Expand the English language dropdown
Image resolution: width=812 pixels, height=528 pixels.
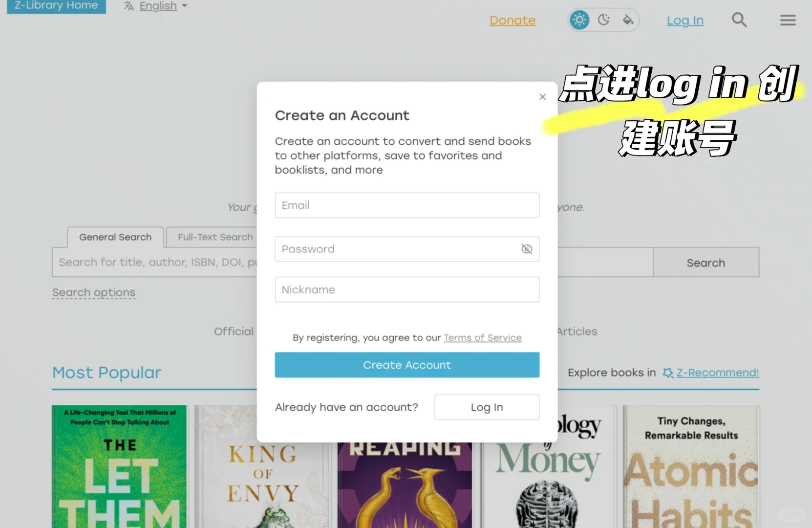pos(163,6)
